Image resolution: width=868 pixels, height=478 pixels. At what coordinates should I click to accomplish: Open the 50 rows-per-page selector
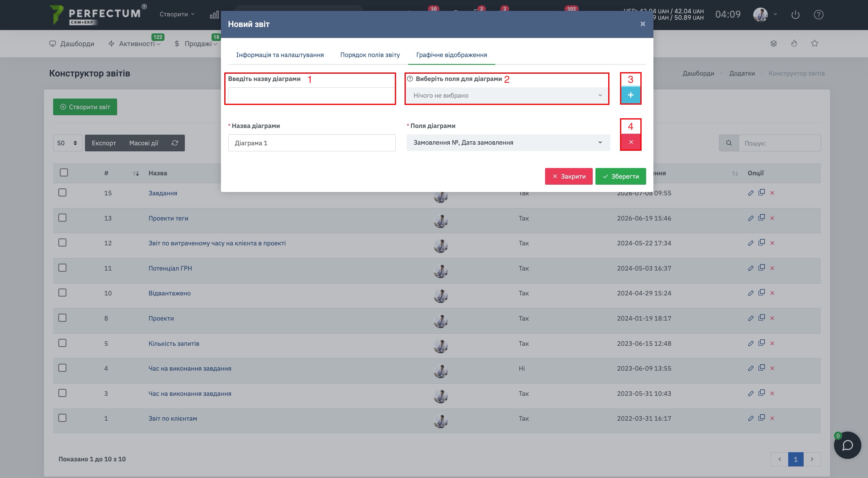coord(67,143)
